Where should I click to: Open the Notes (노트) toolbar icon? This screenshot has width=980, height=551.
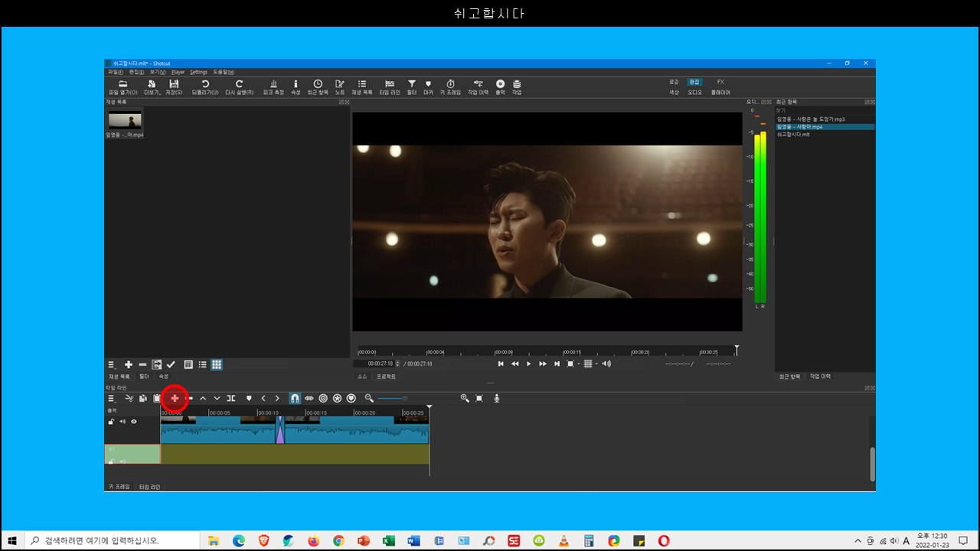point(340,83)
